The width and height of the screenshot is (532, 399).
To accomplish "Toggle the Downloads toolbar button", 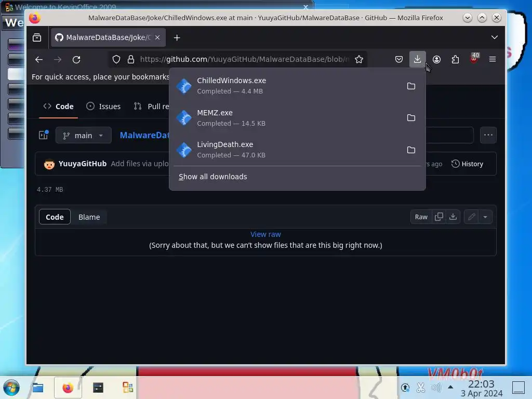I will (x=417, y=59).
